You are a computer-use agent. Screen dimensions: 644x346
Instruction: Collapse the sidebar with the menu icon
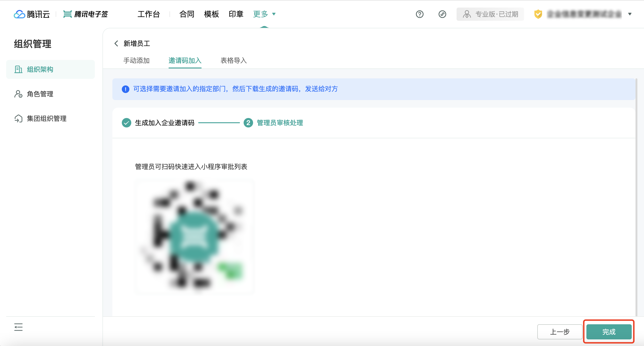pos(18,327)
